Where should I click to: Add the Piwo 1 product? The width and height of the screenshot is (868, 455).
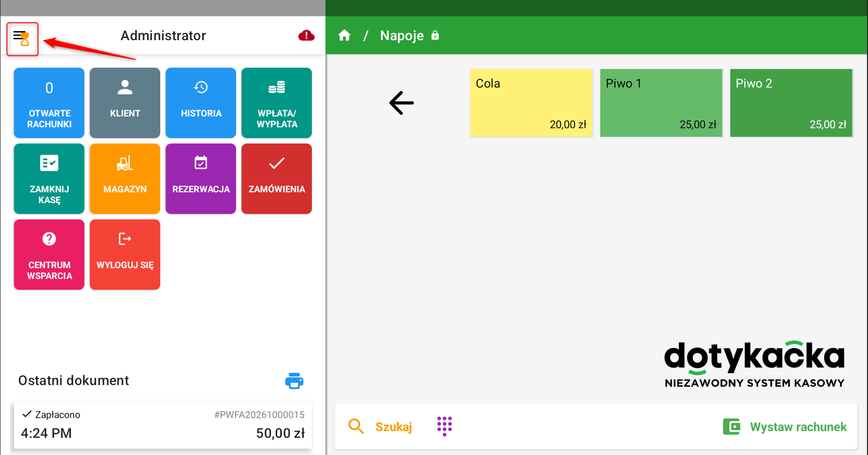click(x=661, y=103)
